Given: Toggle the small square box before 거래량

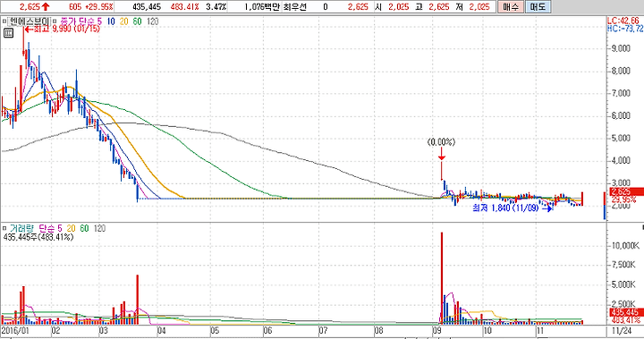Looking at the screenshot, I should [4, 228].
